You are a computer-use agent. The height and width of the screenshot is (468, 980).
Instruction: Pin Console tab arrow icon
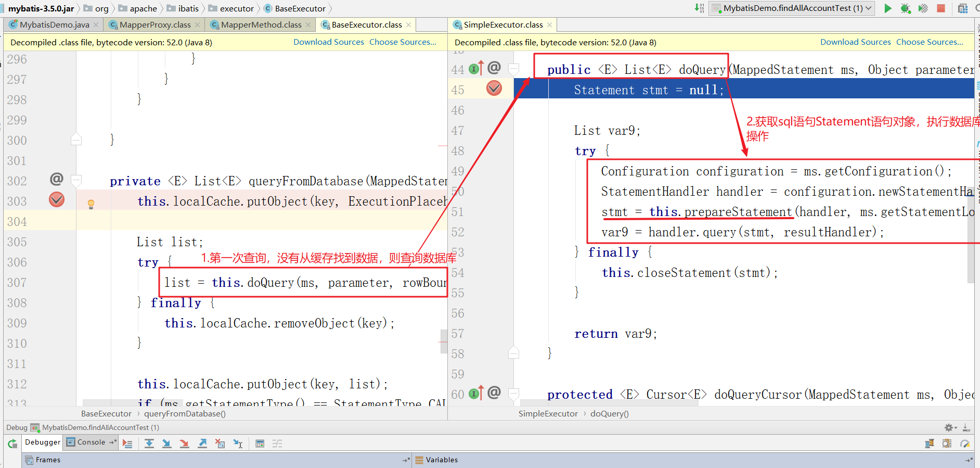click(112, 442)
